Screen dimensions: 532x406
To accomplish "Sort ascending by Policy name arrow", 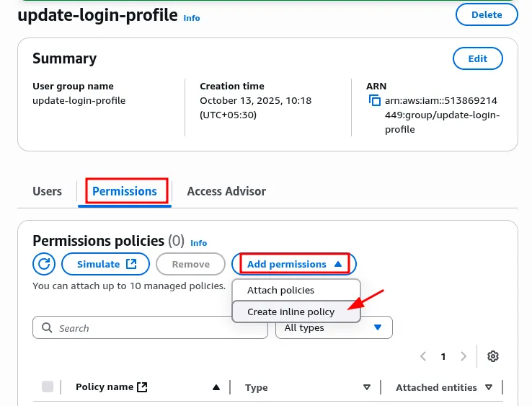I will pos(216,387).
